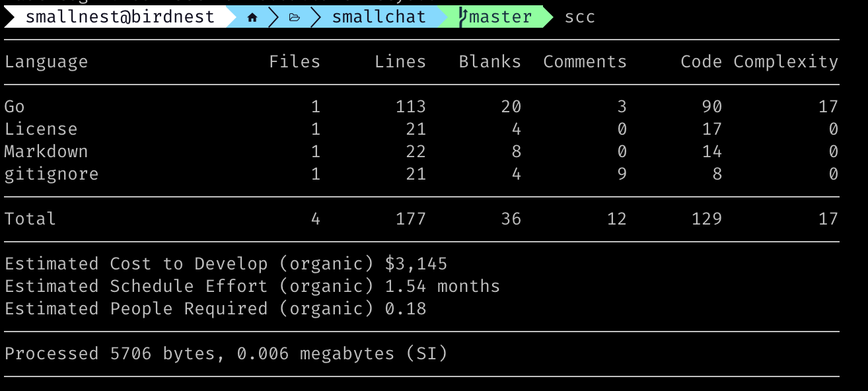Image resolution: width=868 pixels, height=391 pixels.
Task: Click the Language column header
Action: pos(46,62)
